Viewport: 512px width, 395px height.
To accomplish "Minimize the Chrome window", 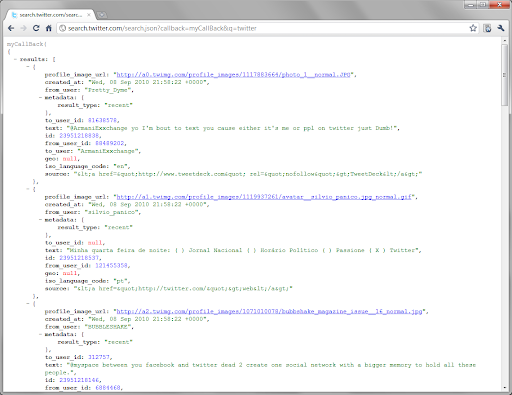I will (x=471, y=5).
